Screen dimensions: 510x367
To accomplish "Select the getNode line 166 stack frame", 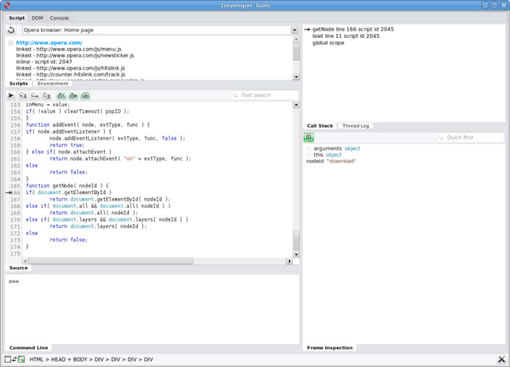I will point(353,29).
